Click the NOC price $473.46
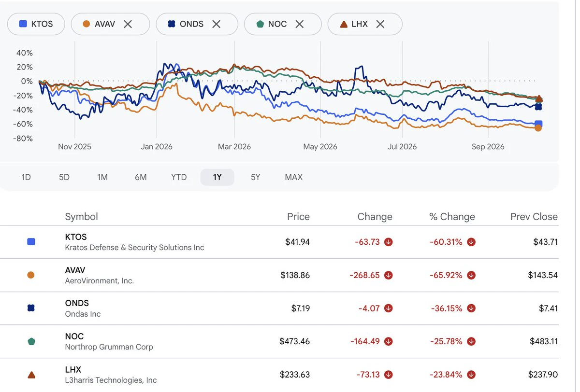This screenshot has height=392, width=580. (294, 341)
